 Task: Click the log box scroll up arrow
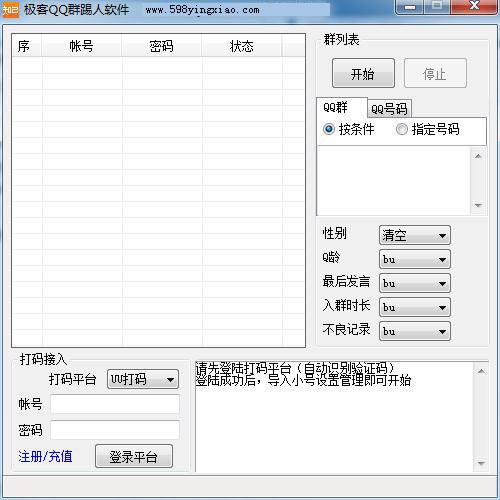click(481, 371)
